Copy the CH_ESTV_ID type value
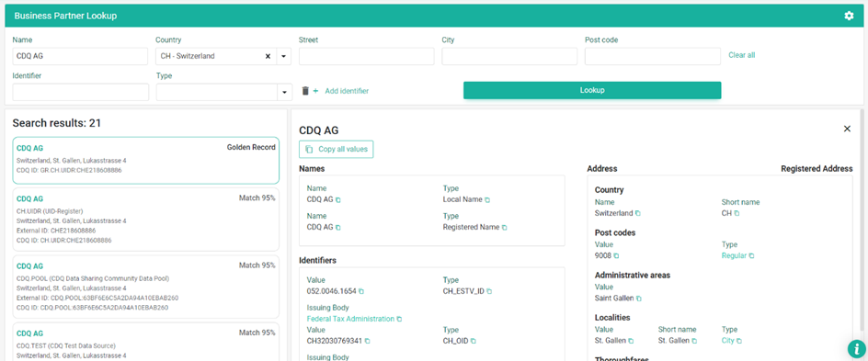Image resolution: width=868 pixels, height=361 pixels. tap(489, 291)
